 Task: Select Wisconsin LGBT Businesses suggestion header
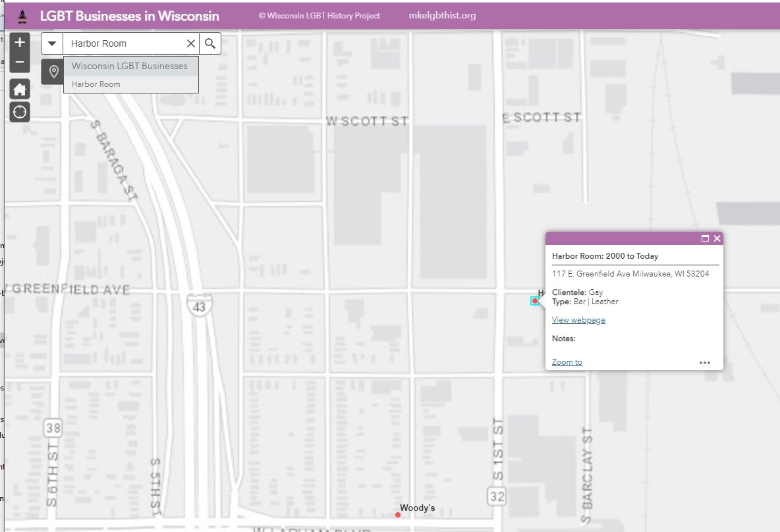pyautogui.click(x=130, y=66)
